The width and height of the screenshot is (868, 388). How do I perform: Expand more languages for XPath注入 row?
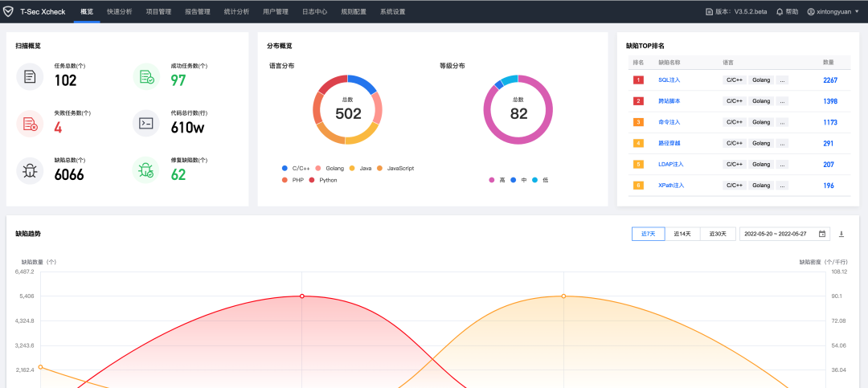(x=782, y=186)
